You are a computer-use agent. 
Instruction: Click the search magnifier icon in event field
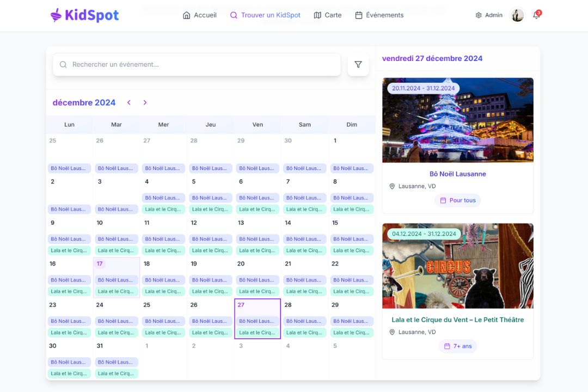point(63,64)
